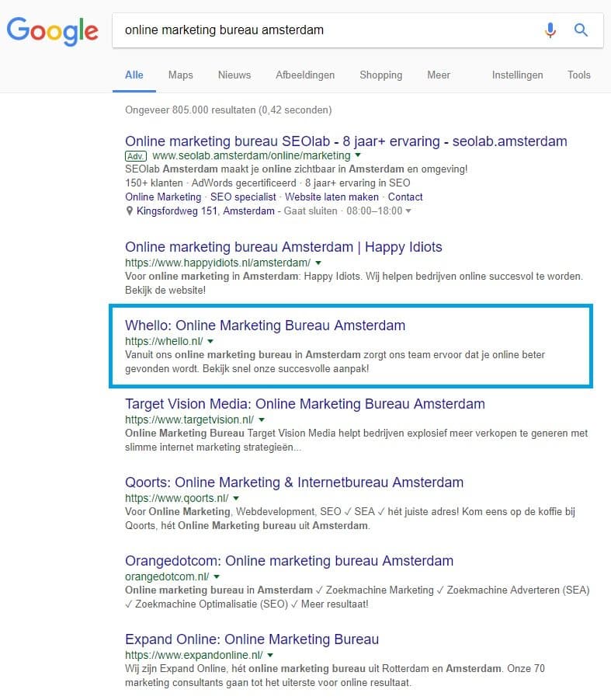Open the Tools option
Screen dimensions: 611x700
[579, 75]
